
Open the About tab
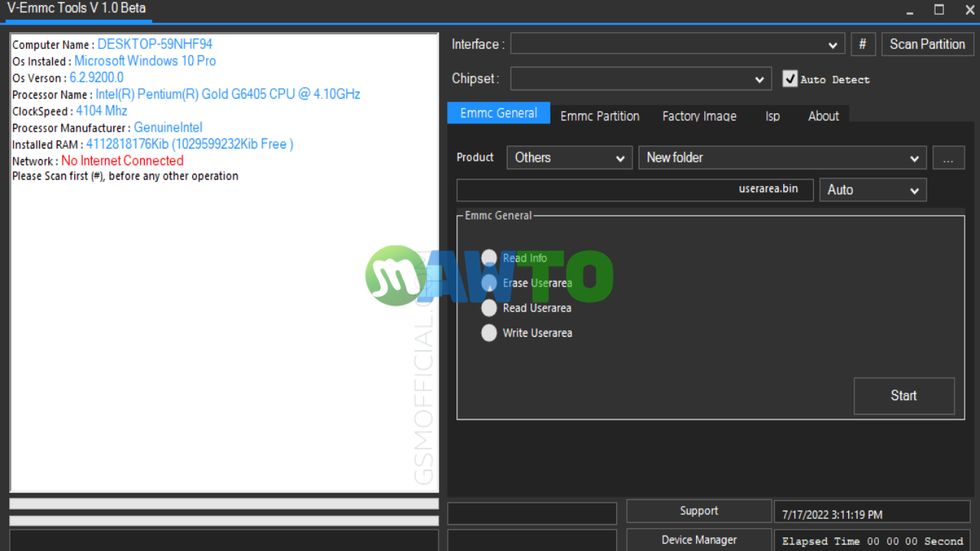pyautogui.click(x=823, y=116)
